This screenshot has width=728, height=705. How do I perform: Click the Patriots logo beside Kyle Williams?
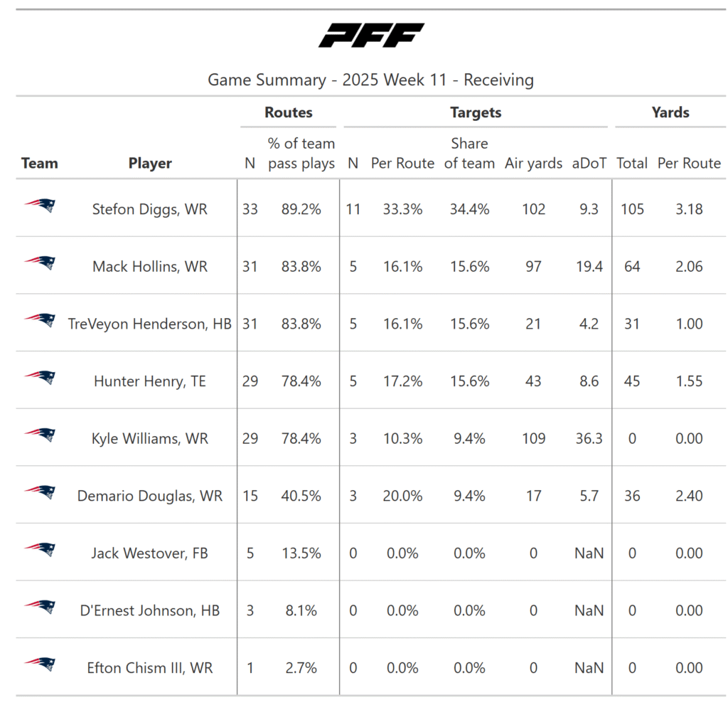tap(40, 435)
